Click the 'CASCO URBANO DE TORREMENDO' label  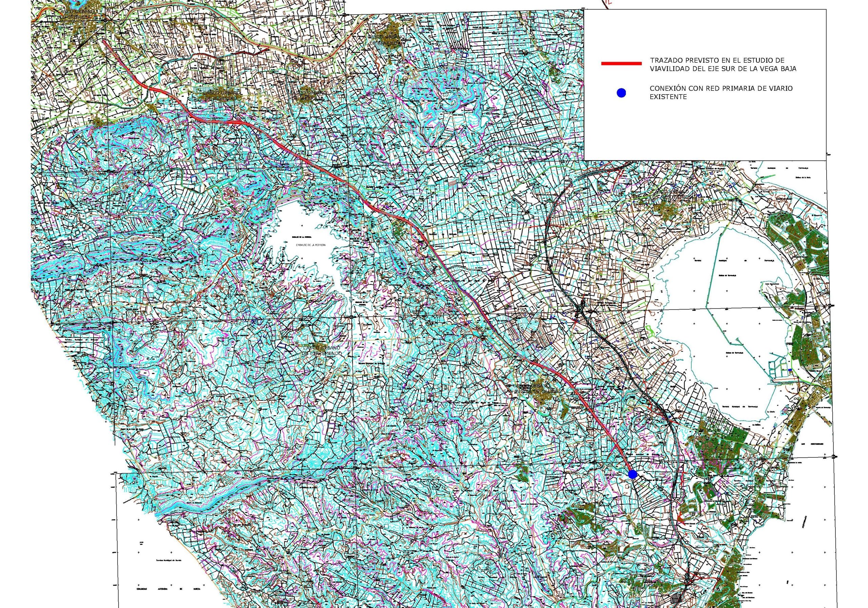click(321, 350)
